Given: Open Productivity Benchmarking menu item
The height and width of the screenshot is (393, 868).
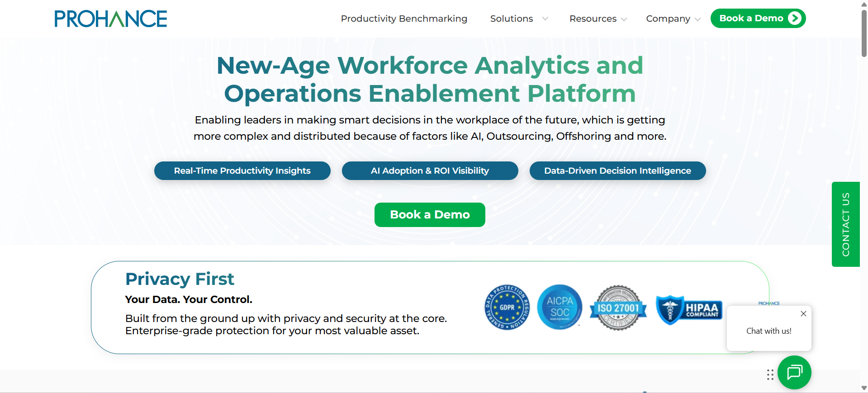Looking at the screenshot, I should tap(404, 19).
